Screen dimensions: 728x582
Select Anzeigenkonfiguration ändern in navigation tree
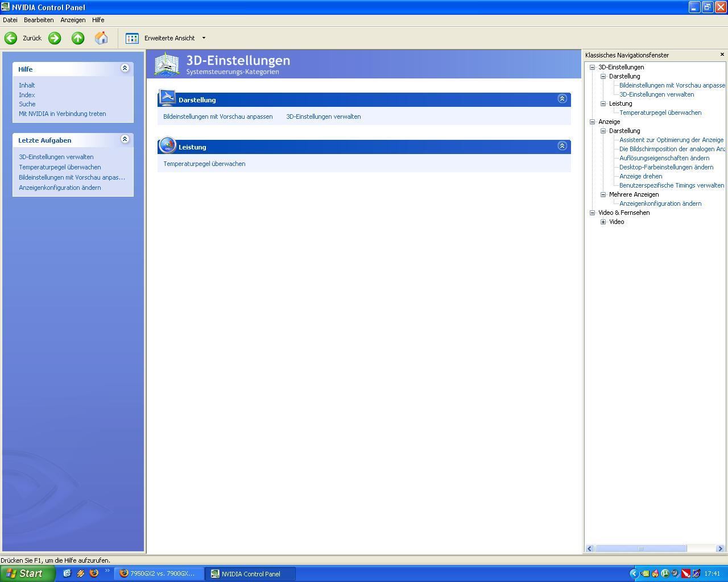pos(660,203)
